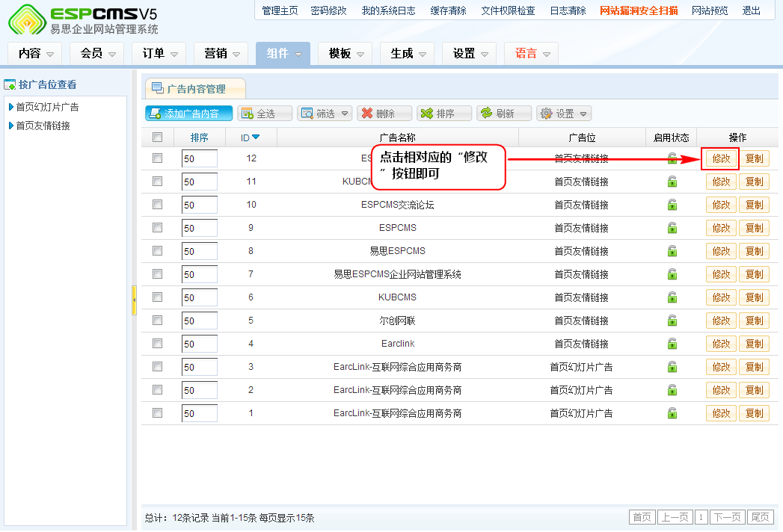Open the 营销 dropdown menu
This screenshot has height=532, width=783.
(221, 53)
